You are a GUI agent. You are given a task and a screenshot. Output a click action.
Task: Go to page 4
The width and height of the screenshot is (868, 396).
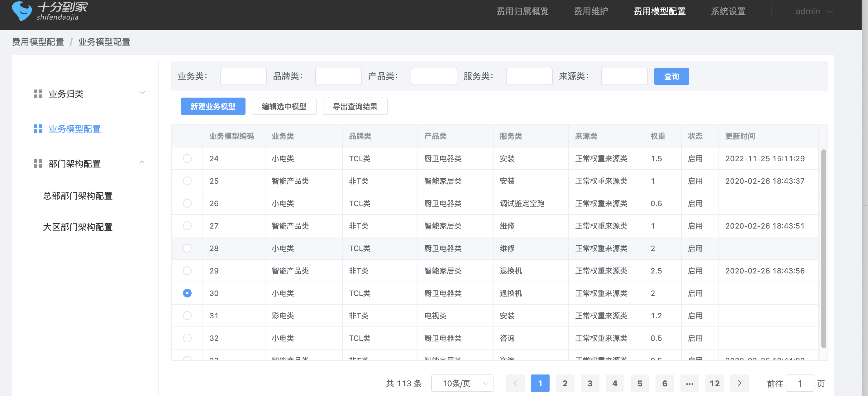[x=615, y=383]
